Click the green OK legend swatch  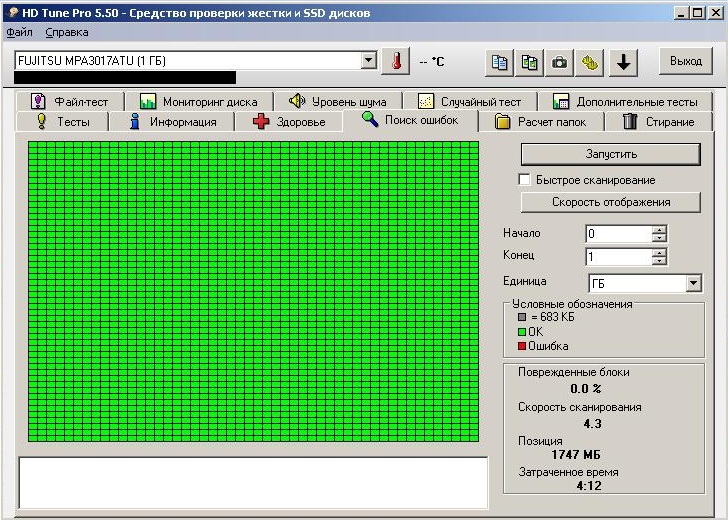click(522, 332)
